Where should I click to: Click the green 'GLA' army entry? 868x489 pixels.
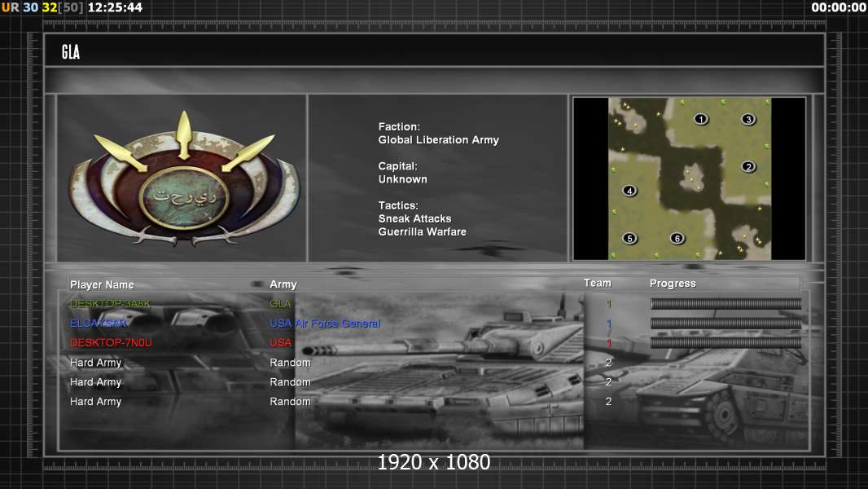click(x=280, y=303)
